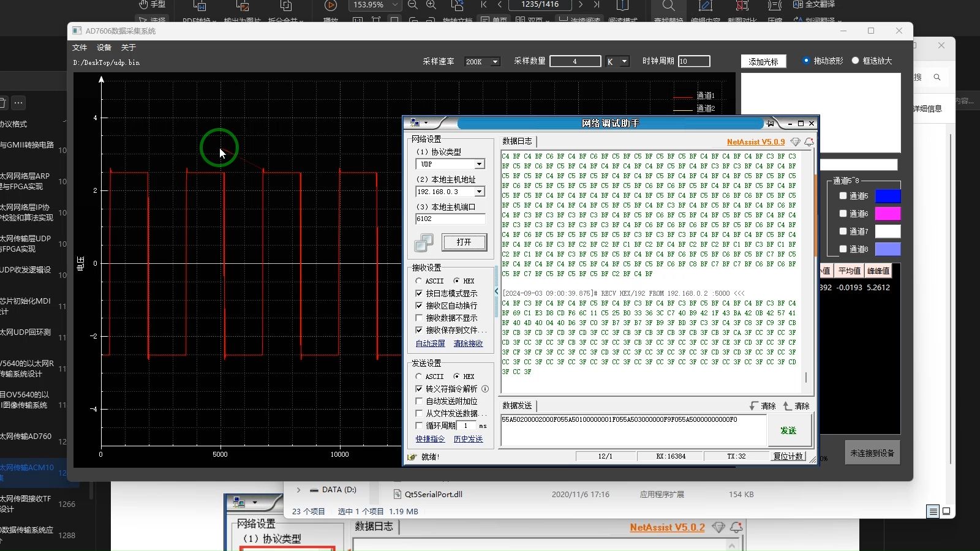The height and width of the screenshot is (551, 980).
Task: Open the 历史发送 link
Action: click(468, 439)
